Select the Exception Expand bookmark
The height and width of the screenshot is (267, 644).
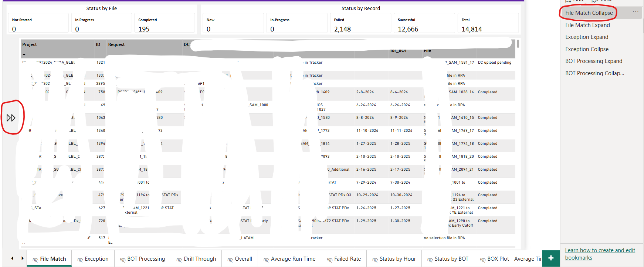coord(587,37)
